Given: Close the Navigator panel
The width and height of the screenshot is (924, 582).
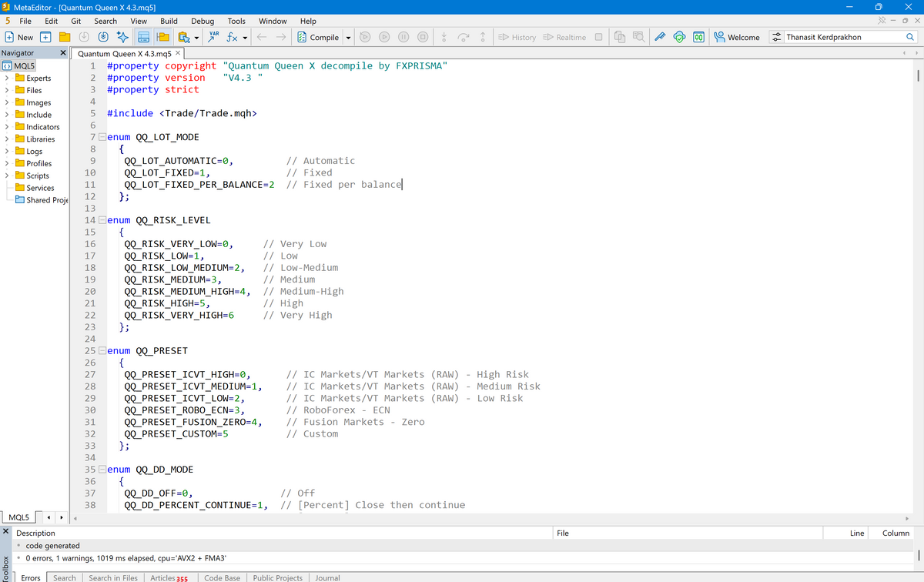Looking at the screenshot, I should [63, 53].
